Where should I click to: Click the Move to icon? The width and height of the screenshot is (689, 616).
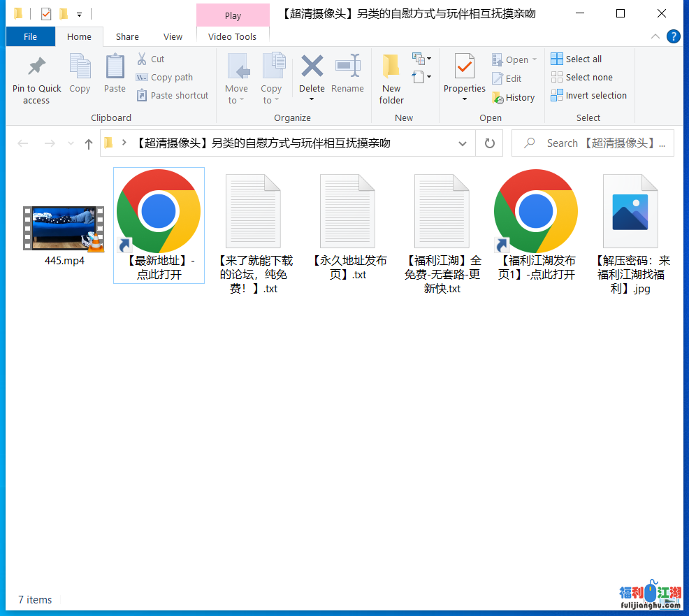click(237, 67)
